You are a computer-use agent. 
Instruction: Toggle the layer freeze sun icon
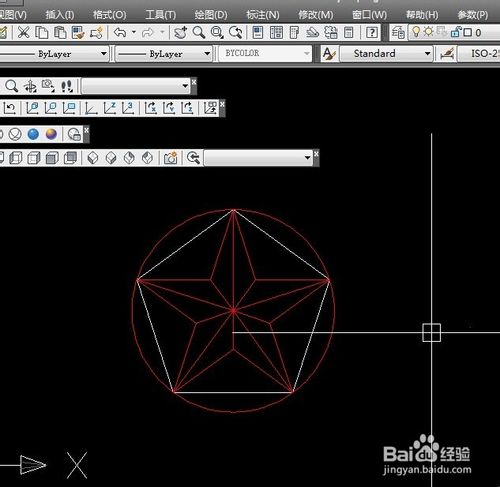click(428, 32)
